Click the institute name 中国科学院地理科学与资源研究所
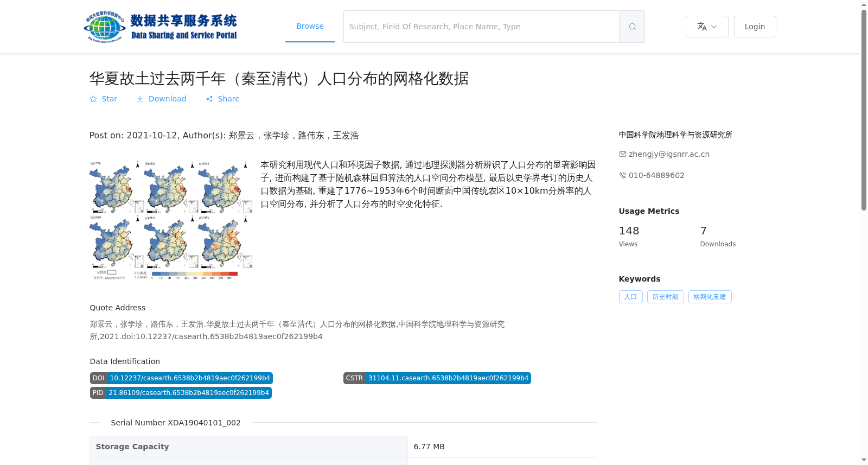The width and height of the screenshot is (868, 465). tap(675, 135)
